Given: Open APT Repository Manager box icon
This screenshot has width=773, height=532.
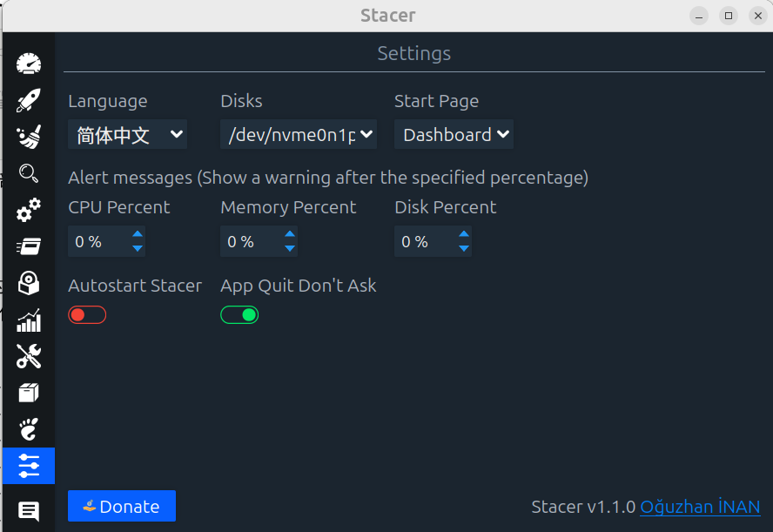Looking at the screenshot, I should tap(29, 393).
